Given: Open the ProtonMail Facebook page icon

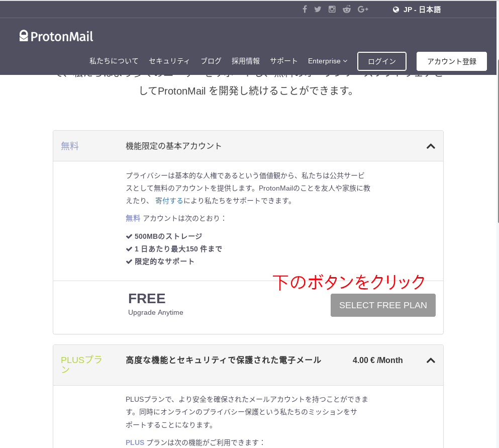Looking at the screenshot, I should (x=305, y=9).
